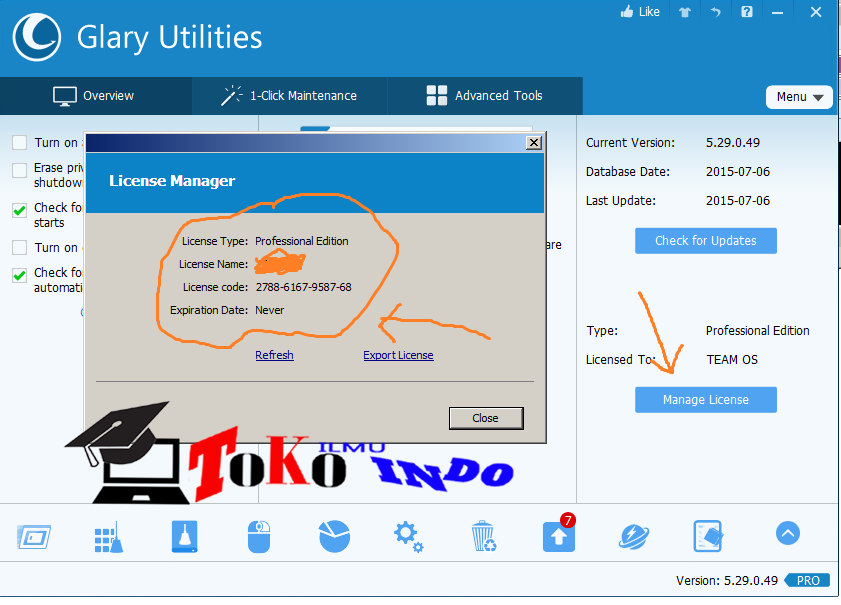Click the Like thumbs-up icon
Image resolution: width=841 pixels, height=605 pixels.
(627, 12)
